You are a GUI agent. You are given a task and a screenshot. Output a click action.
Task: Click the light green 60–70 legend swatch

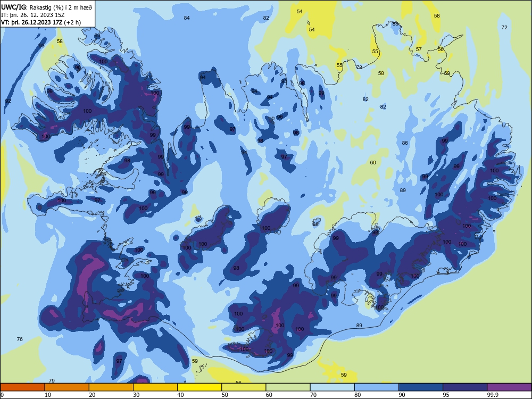click(288, 387)
